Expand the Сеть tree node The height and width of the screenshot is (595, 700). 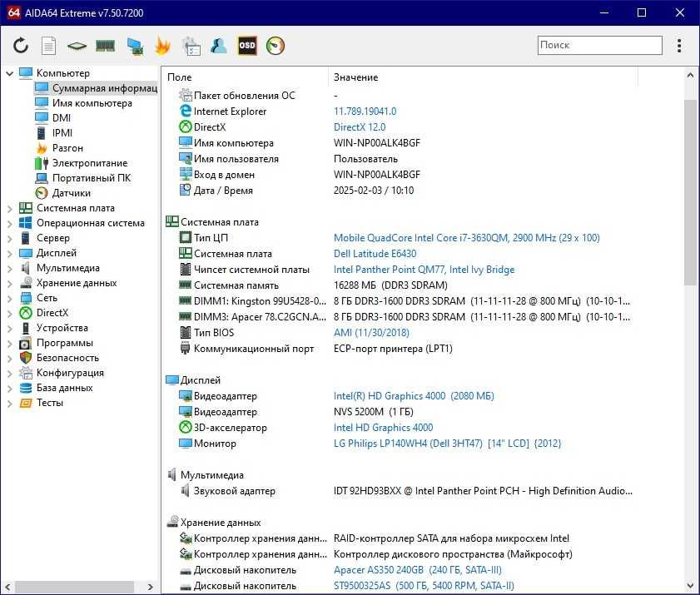pos(9,298)
